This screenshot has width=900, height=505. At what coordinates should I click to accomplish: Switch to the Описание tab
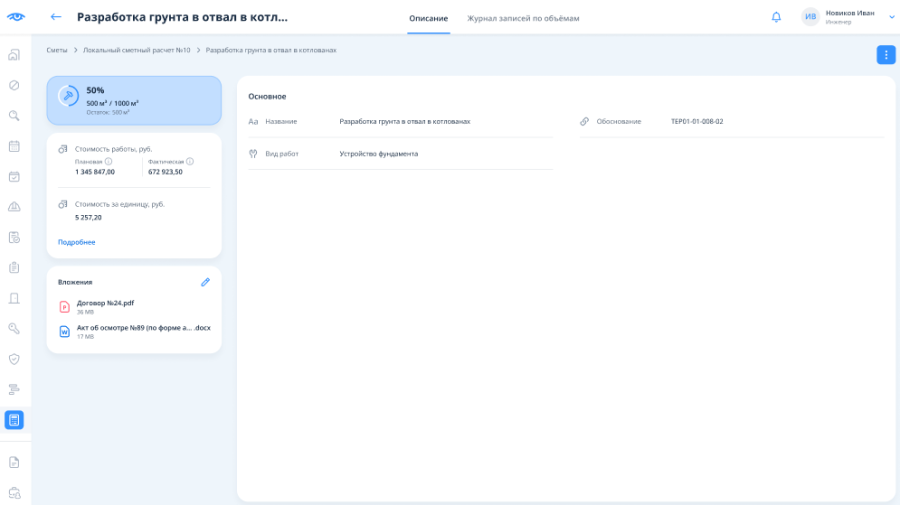(428, 18)
